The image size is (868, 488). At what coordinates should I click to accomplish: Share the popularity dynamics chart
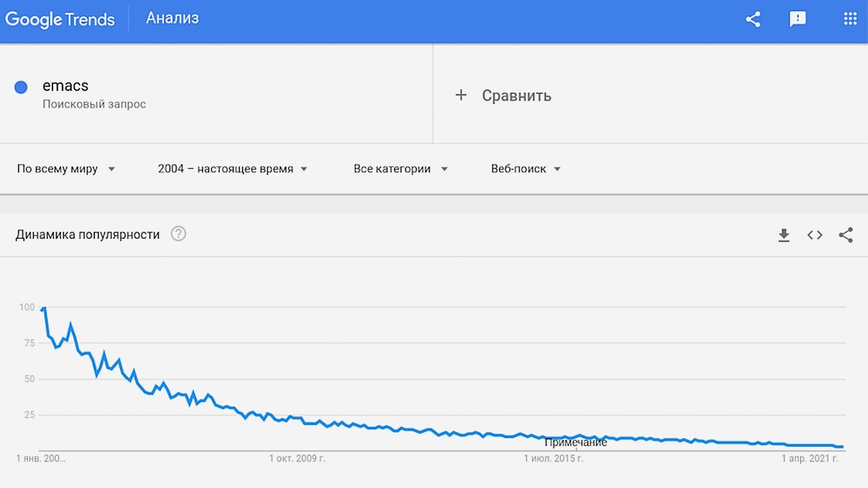pyautogui.click(x=845, y=235)
